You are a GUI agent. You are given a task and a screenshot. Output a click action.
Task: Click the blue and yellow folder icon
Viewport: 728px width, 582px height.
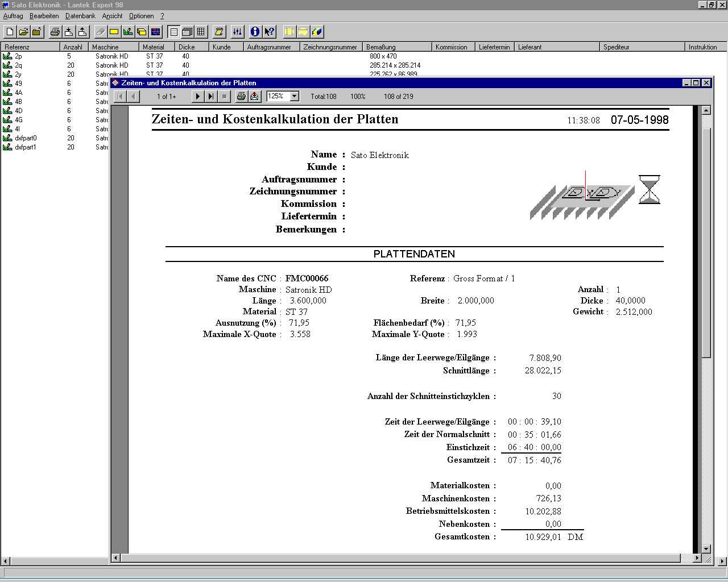[x=317, y=32]
